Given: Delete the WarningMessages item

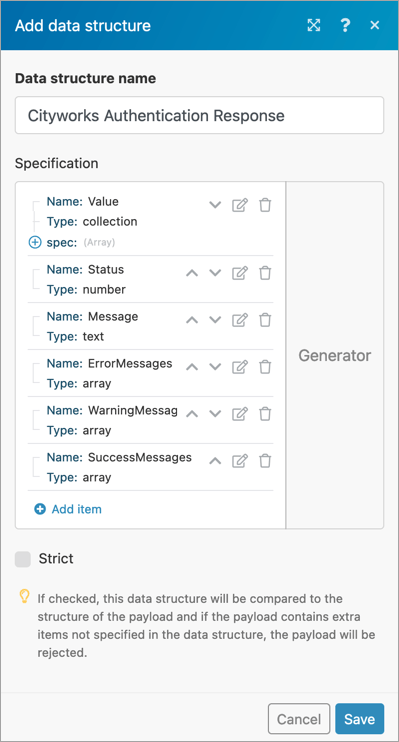Looking at the screenshot, I should tap(265, 414).
